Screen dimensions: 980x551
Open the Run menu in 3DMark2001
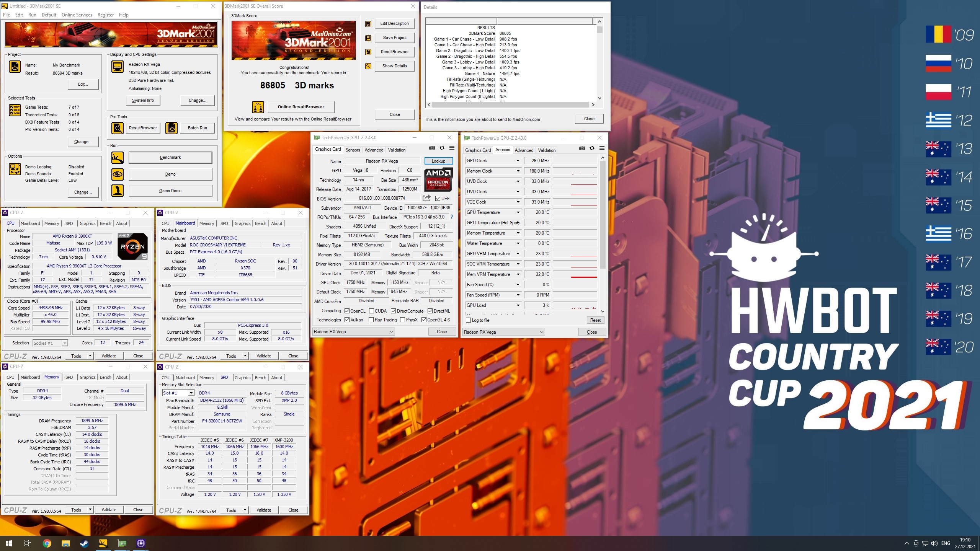click(32, 15)
